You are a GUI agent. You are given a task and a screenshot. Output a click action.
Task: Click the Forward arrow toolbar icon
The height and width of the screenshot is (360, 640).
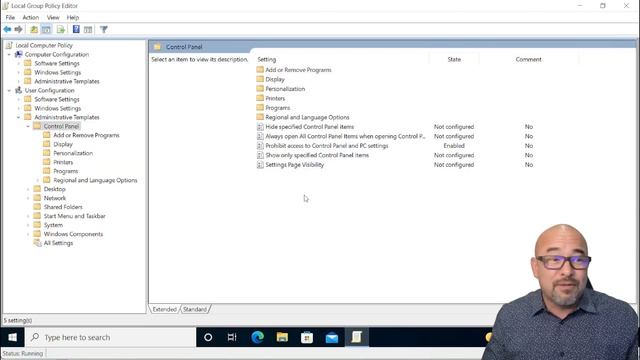(18, 29)
